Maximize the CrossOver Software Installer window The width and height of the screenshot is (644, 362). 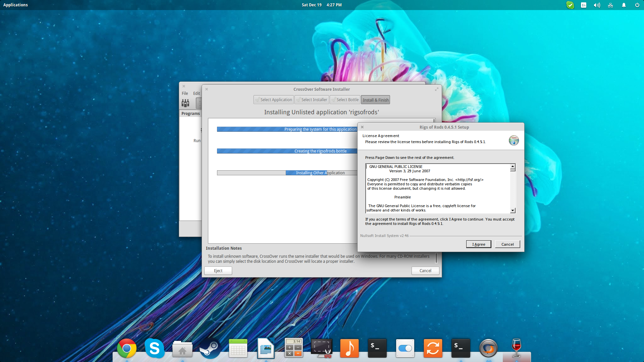tap(437, 89)
